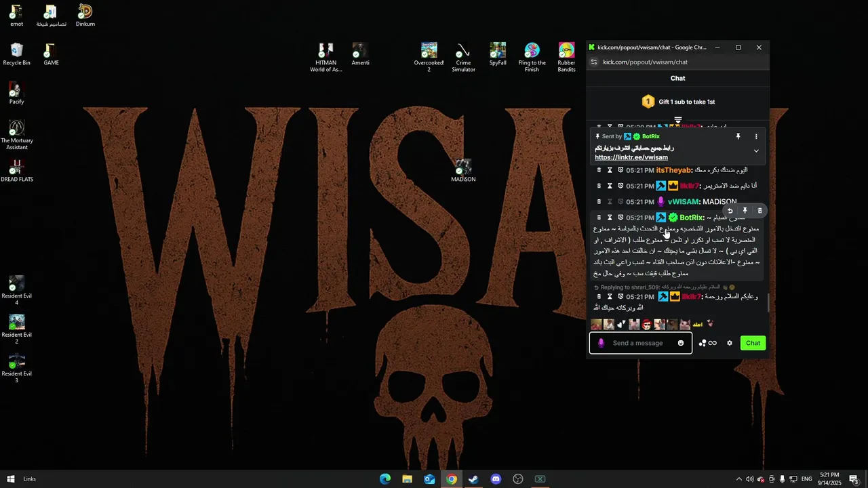Delete BotRix message from hover toolbar

click(x=759, y=211)
